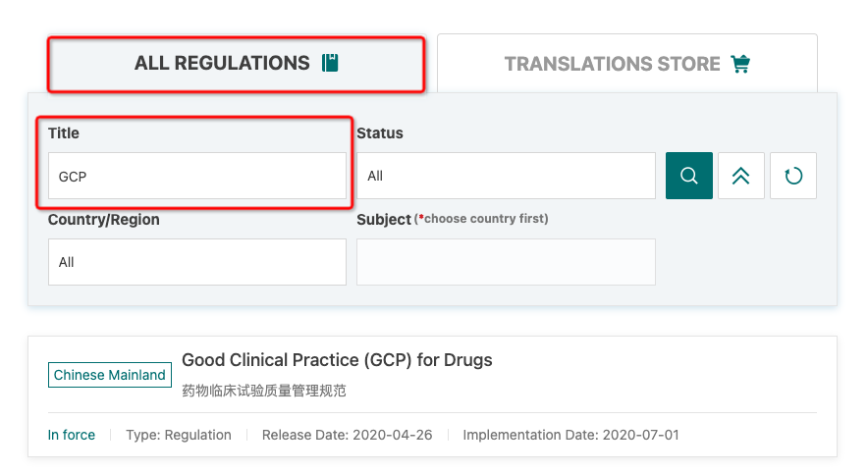
Task: Open the Country/Region dropdown
Action: coord(197,262)
